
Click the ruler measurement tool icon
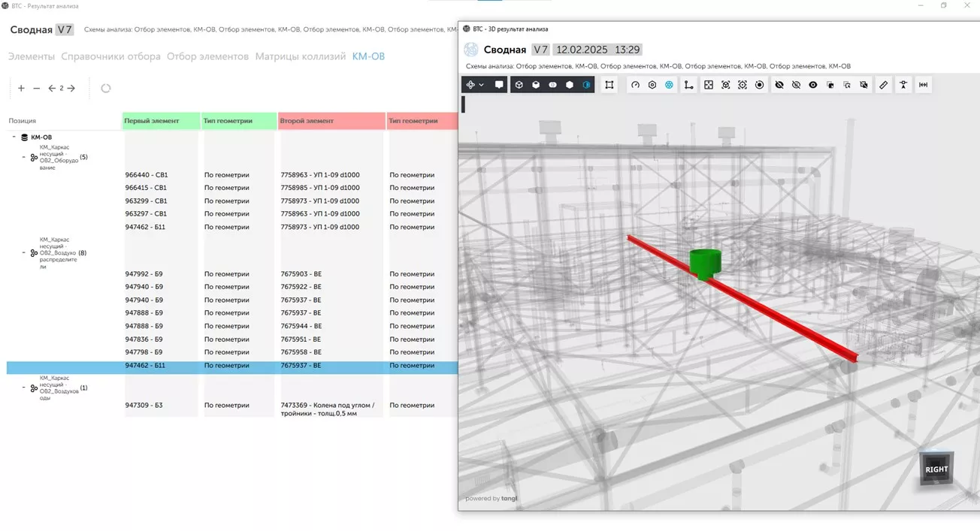tap(884, 85)
